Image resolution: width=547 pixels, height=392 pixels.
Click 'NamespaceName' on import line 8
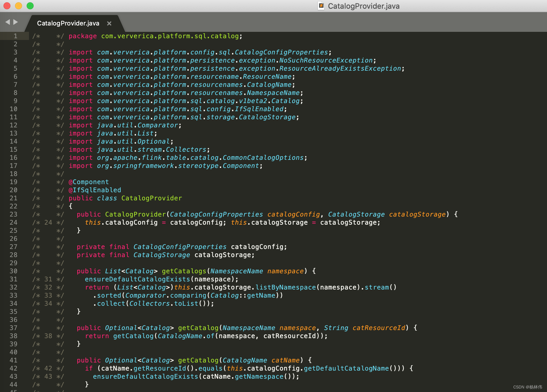point(273,93)
